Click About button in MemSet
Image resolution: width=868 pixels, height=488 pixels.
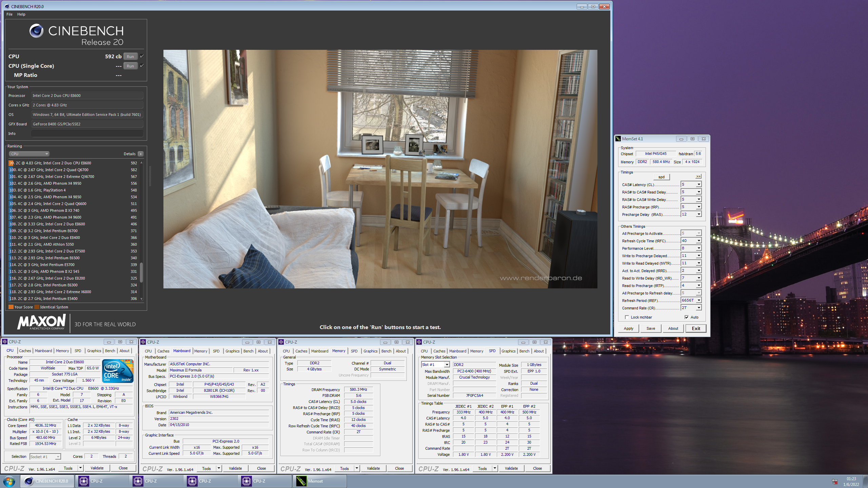click(x=673, y=329)
